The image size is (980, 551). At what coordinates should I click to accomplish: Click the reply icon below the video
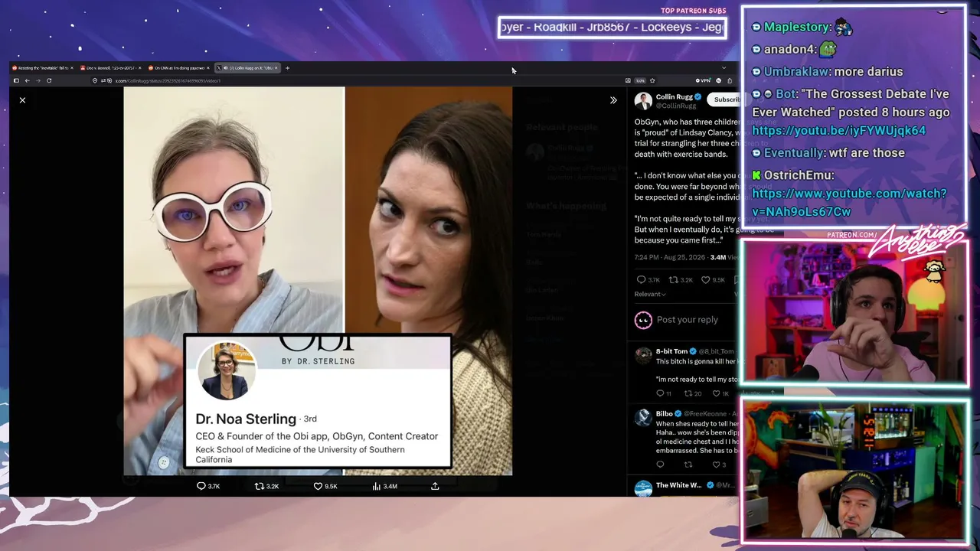201,486
